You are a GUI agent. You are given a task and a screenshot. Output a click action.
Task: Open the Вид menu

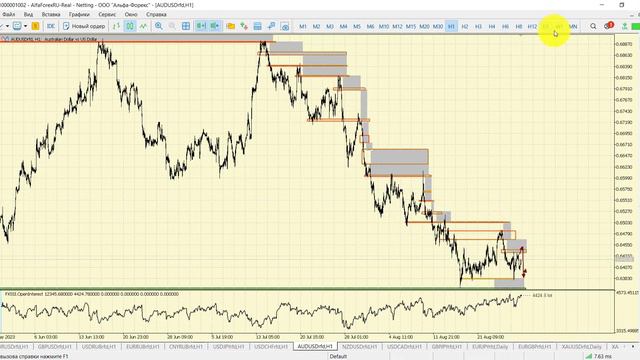click(28, 14)
